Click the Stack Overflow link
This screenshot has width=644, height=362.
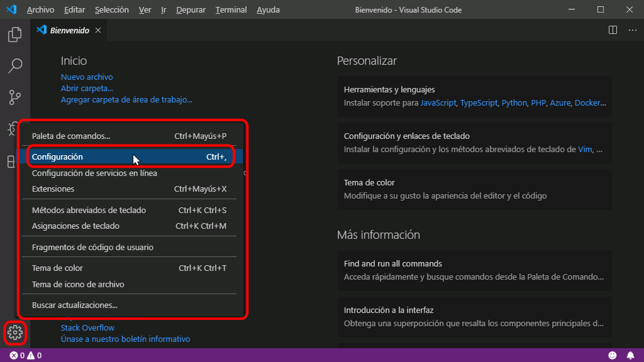[x=87, y=327]
